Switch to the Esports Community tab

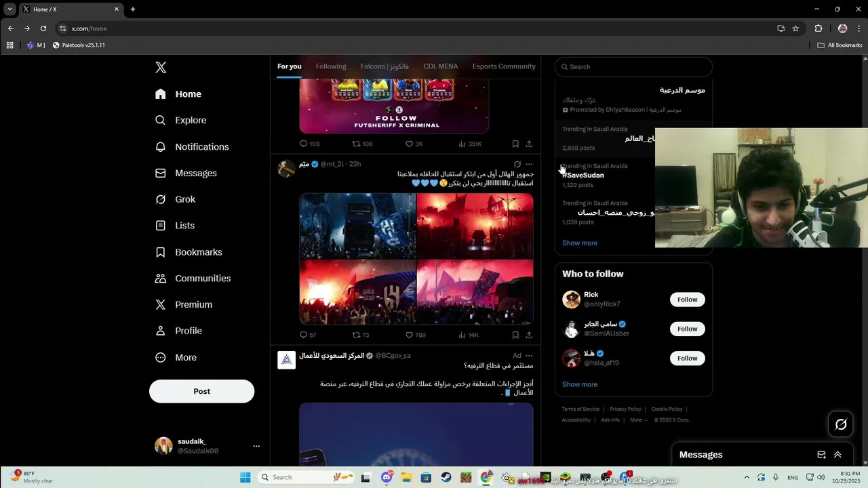(504, 66)
